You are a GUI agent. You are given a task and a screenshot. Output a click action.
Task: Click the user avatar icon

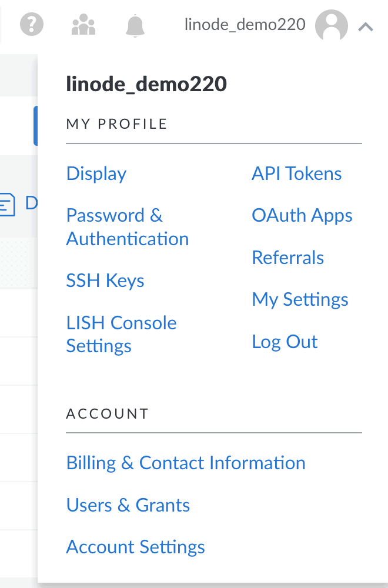tap(331, 25)
